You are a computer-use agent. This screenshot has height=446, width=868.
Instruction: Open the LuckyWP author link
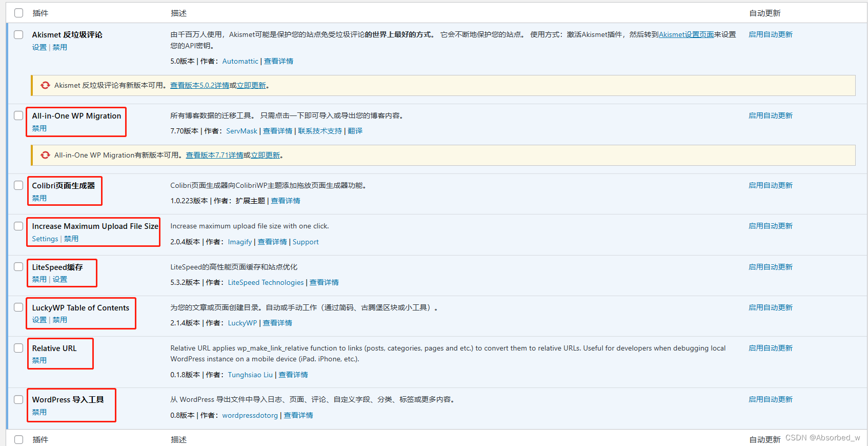[x=243, y=323]
